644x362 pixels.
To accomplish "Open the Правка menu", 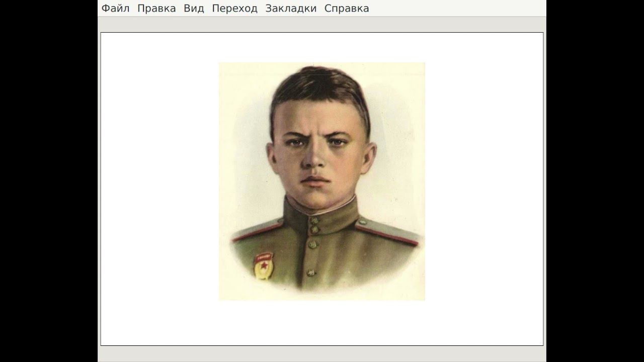I will [x=156, y=8].
